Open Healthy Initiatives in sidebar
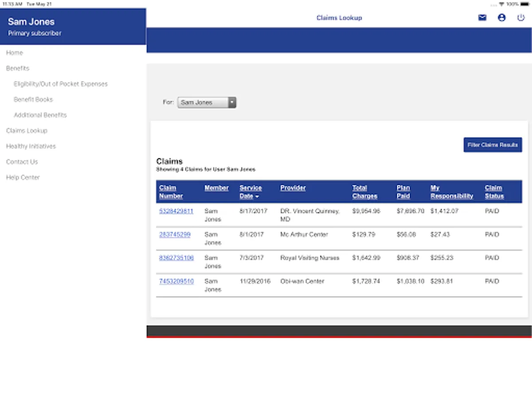The height and width of the screenshot is (399, 532). [31, 146]
